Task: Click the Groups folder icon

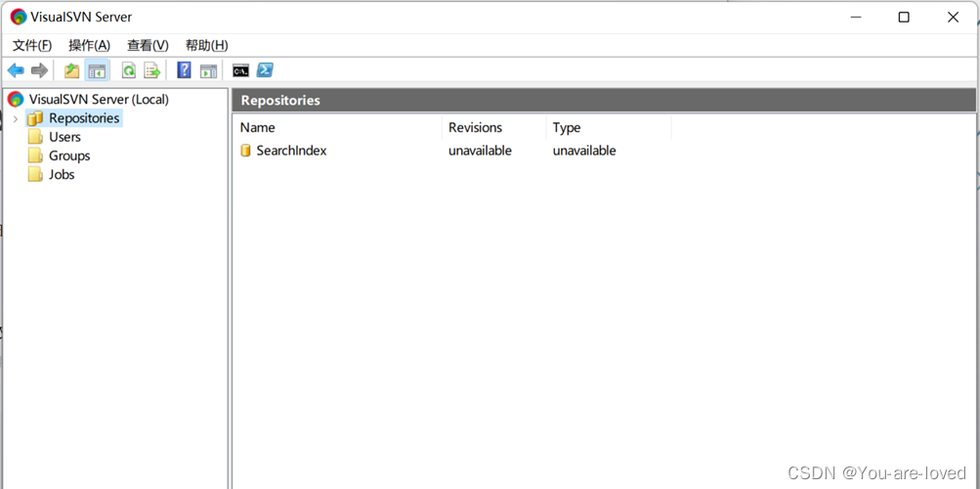Action: (x=35, y=156)
